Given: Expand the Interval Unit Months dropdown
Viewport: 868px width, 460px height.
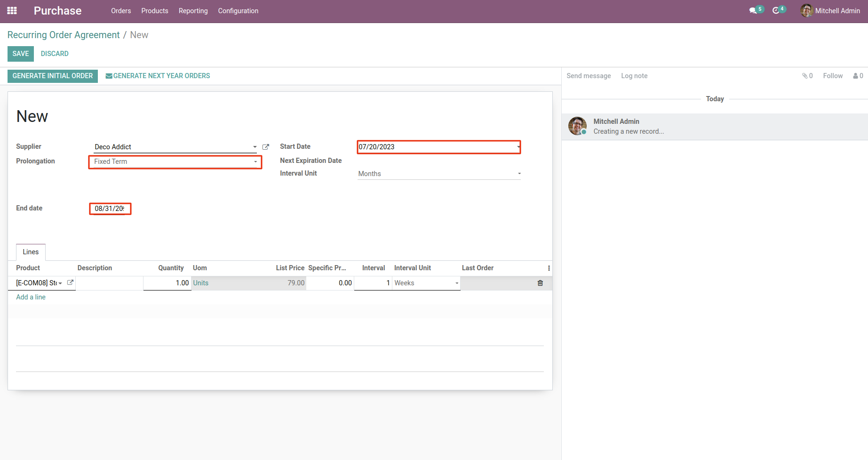Looking at the screenshot, I should pos(519,174).
